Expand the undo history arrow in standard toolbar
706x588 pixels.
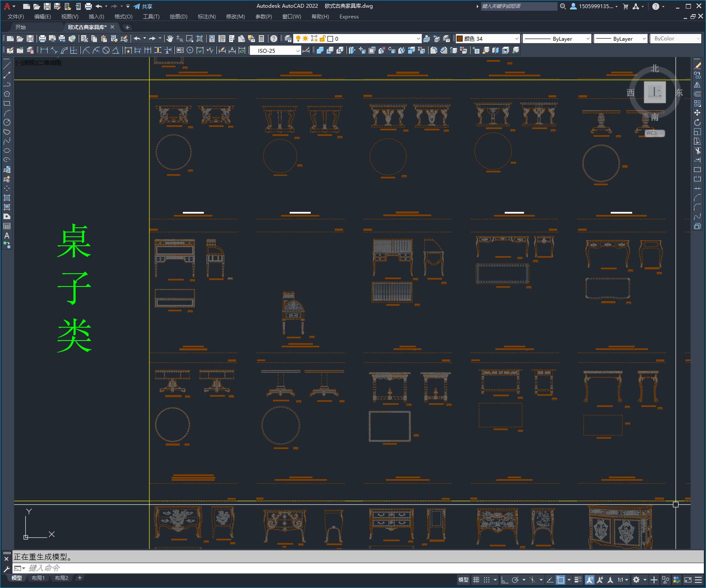point(145,39)
